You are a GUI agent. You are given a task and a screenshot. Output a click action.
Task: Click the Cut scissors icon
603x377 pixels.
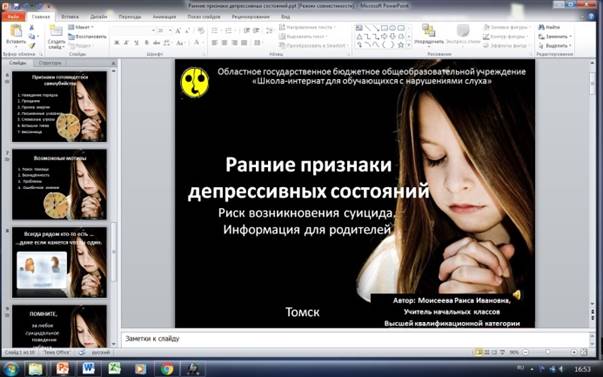pyautogui.click(x=32, y=28)
